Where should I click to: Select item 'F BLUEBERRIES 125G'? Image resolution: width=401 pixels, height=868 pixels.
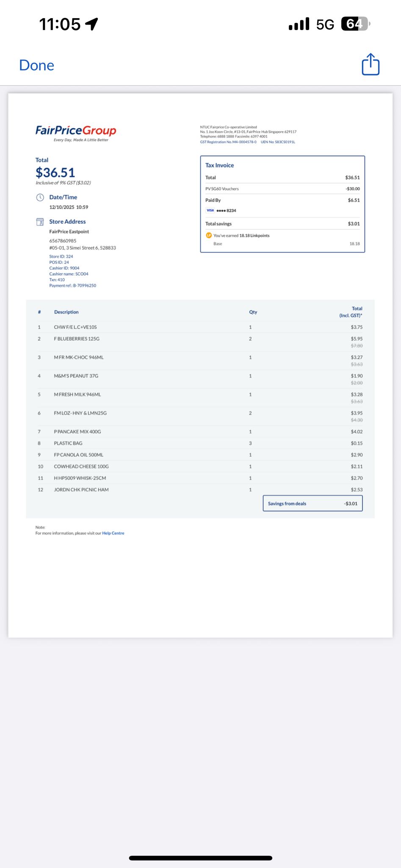[77, 339]
